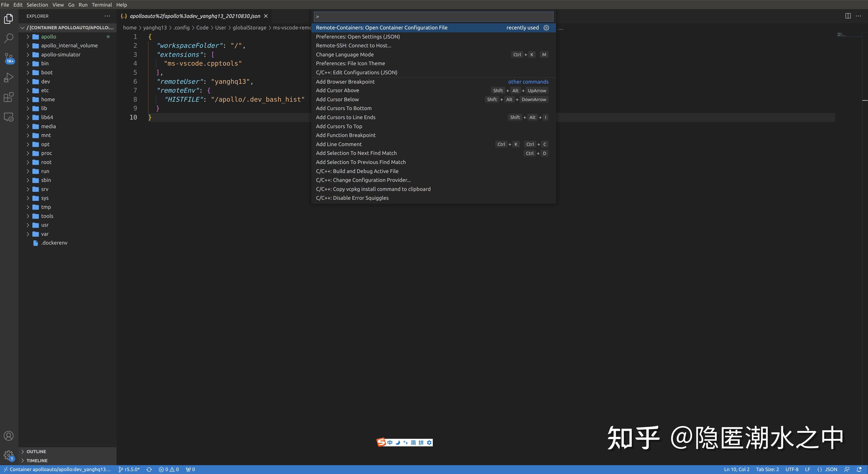Click the other commands link in command palette
868x474 pixels.
click(528, 82)
